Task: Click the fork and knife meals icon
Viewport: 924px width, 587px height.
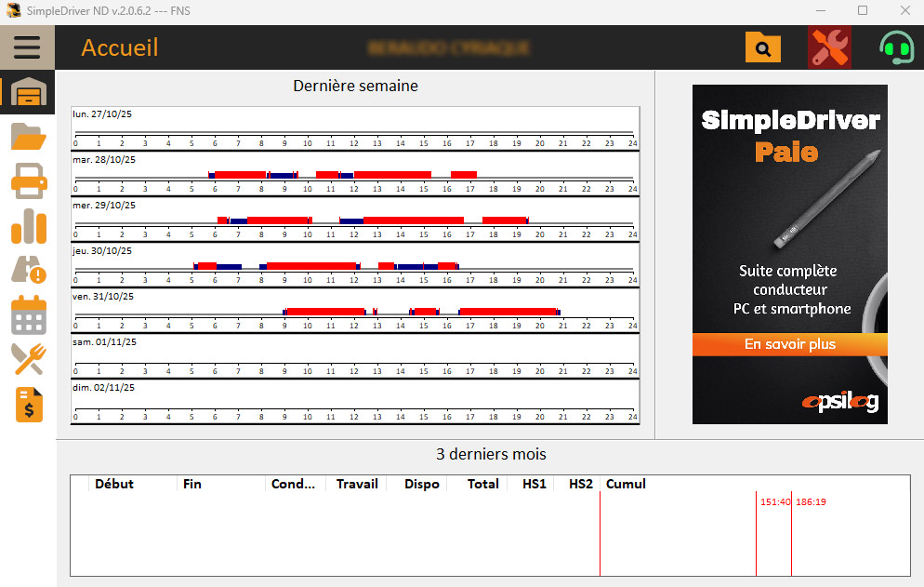Action: 28,359
